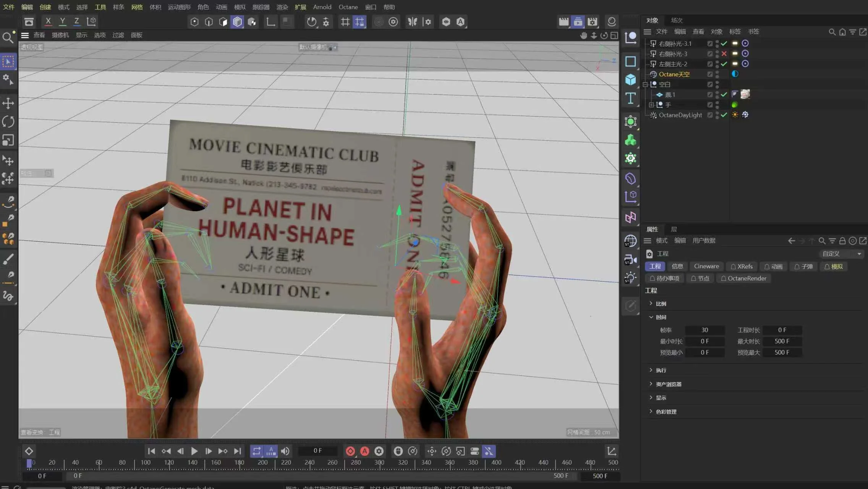Click the Record Active Objects button
This screenshot has height=489, width=868.
(x=350, y=451)
